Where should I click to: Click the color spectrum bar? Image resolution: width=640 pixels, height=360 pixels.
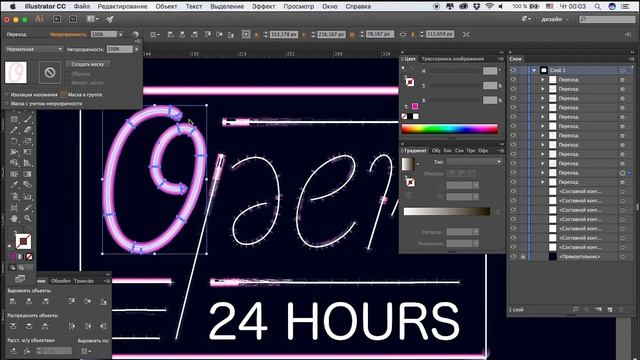[x=449, y=129]
